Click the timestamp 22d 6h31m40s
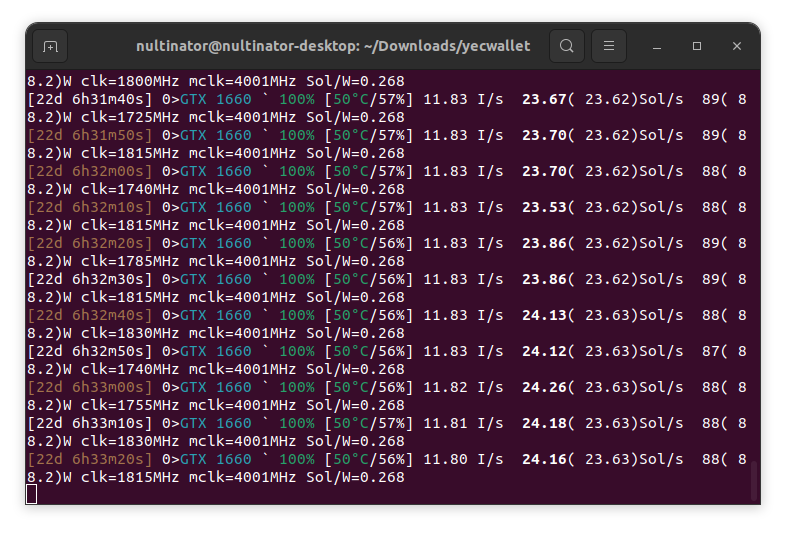This screenshot has height=533, width=786. click(x=90, y=99)
